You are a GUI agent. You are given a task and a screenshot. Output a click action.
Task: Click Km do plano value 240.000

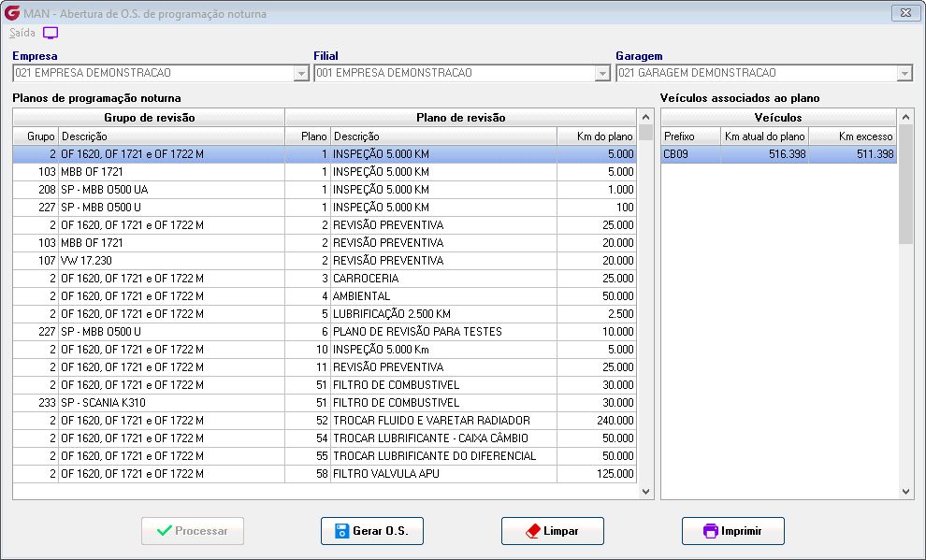point(615,420)
